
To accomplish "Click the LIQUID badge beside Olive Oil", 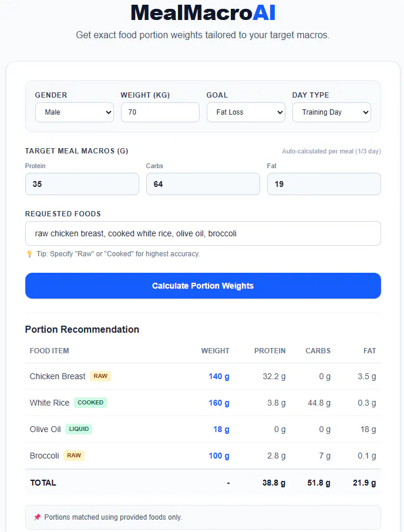I will point(79,429).
